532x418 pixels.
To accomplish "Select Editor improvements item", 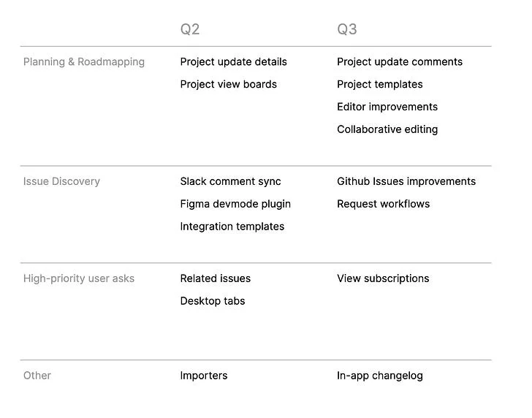I will click(x=387, y=107).
